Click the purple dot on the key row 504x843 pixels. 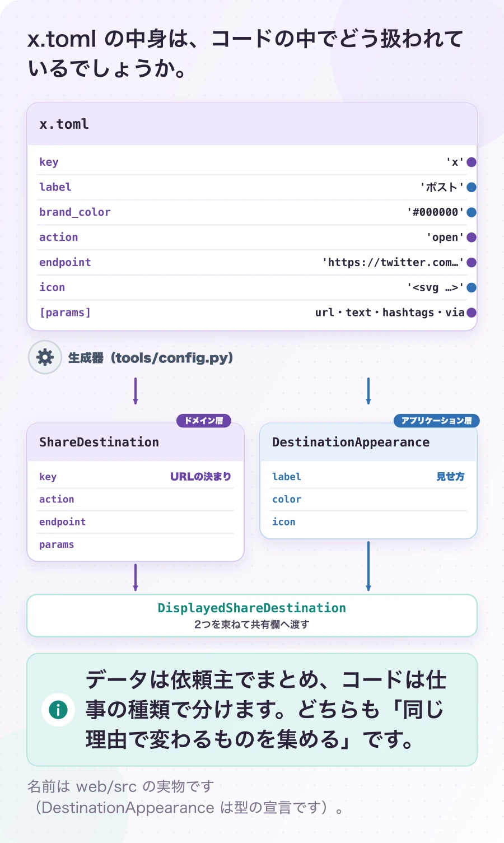pyautogui.click(x=472, y=162)
